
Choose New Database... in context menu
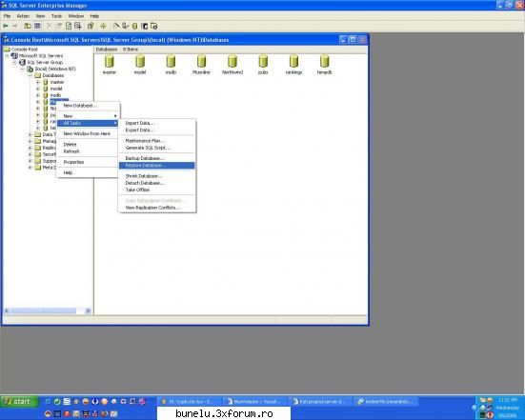click(88, 106)
